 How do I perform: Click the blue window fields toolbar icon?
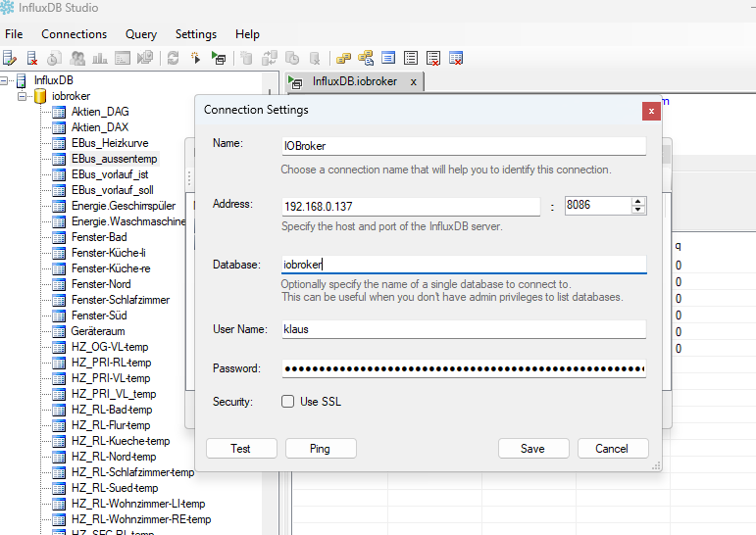pyautogui.click(x=388, y=58)
